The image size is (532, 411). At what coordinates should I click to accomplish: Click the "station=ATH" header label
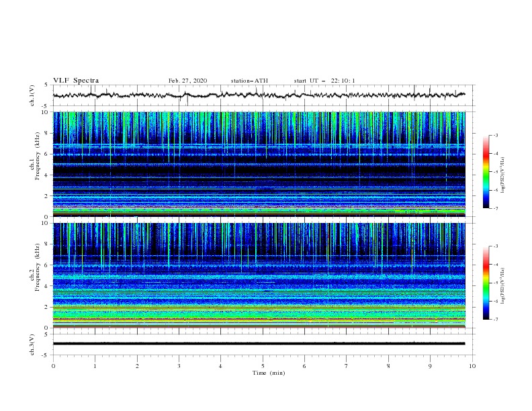coord(249,81)
